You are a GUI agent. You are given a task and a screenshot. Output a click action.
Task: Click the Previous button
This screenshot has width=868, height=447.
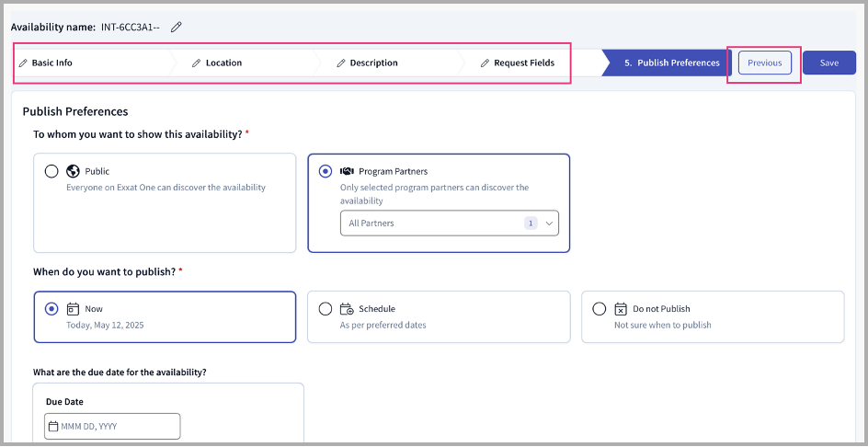click(764, 63)
